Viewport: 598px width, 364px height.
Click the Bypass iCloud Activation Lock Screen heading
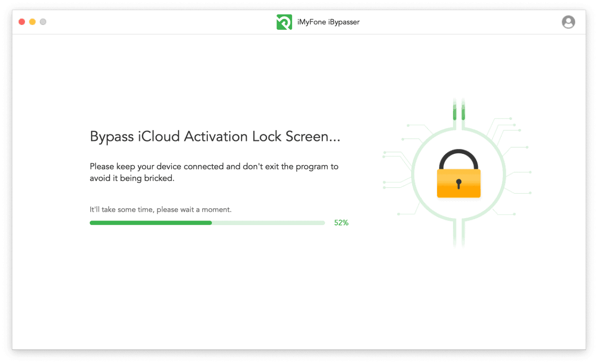pos(215,136)
